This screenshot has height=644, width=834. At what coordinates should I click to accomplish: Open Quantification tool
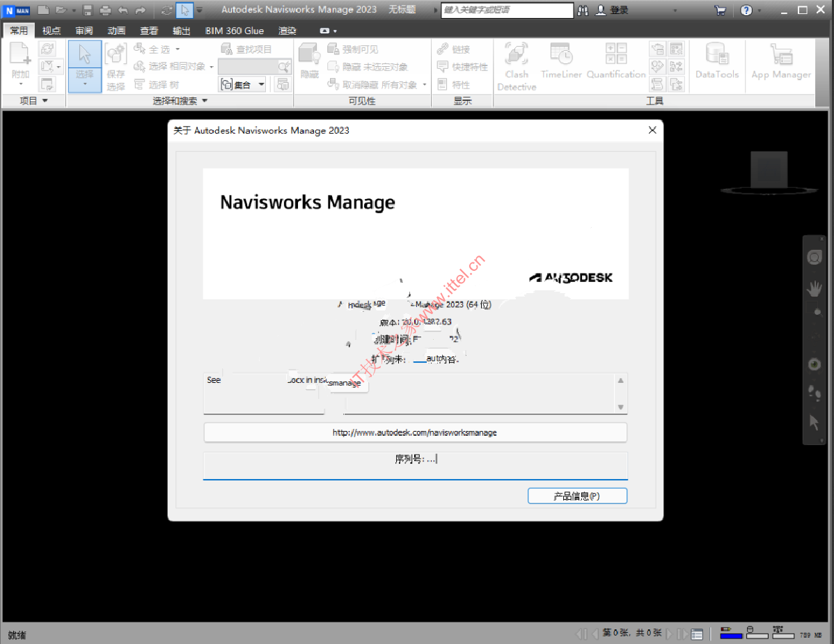(616, 61)
